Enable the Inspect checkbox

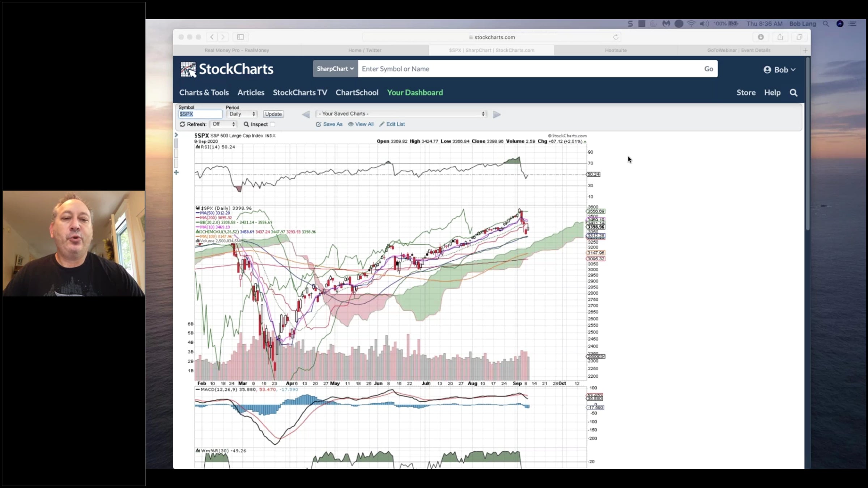coord(273,124)
